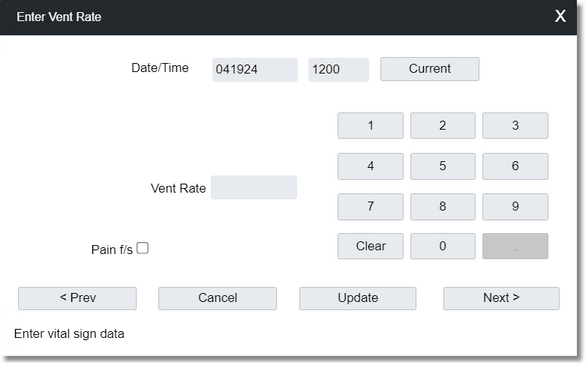Screen dimensions: 586x365
Task: Set date and time with Current button
Action: [x=430, y=69]
